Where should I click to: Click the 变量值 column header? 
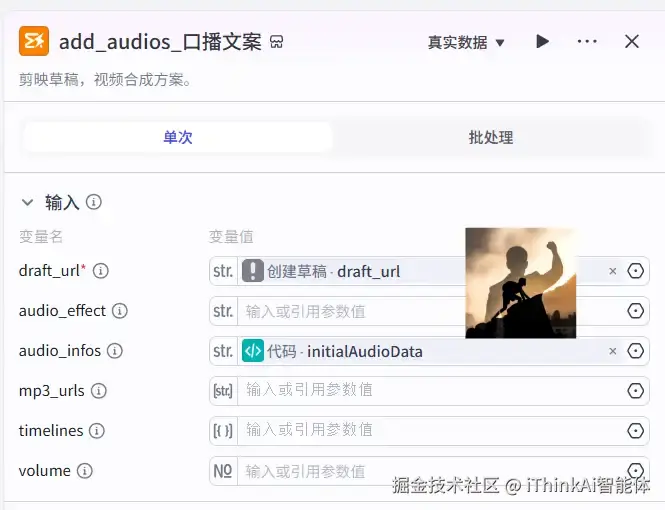[x=231, y=236]
